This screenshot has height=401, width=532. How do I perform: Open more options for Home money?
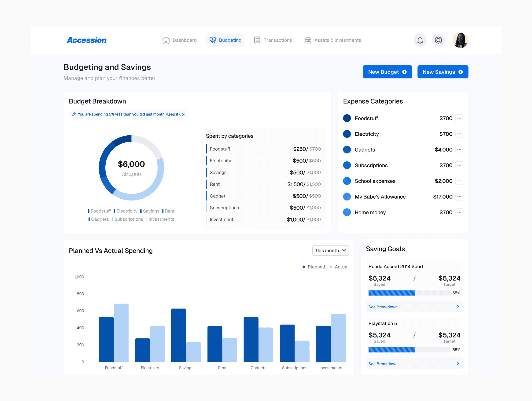point(459,212)
